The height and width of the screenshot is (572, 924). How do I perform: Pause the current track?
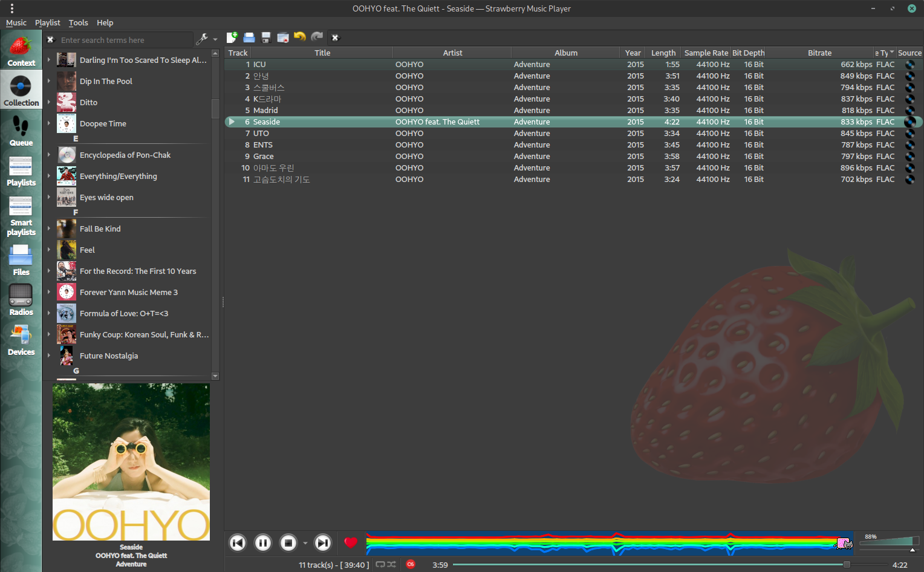pyautogui.click(x=263, y=543)
